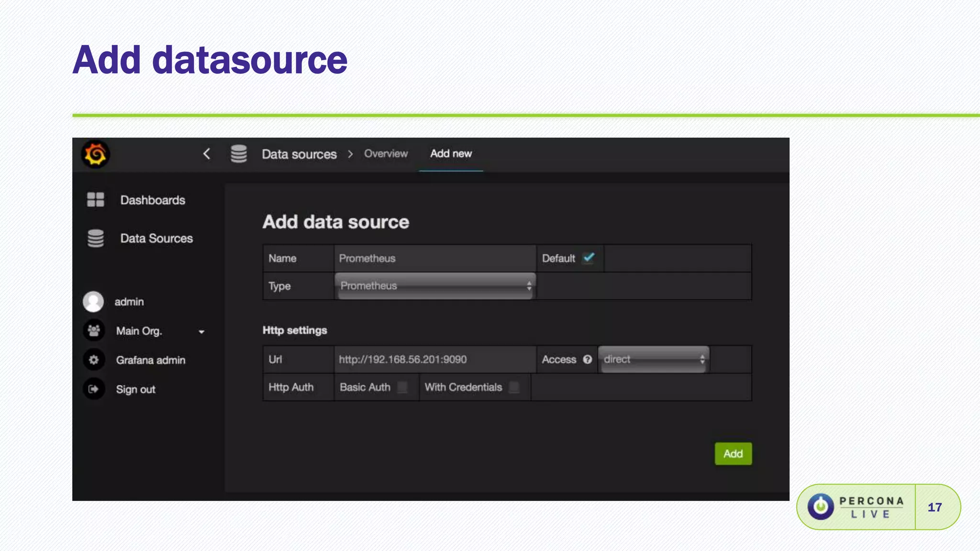Select the Add new tab

(x=451, y=154)
